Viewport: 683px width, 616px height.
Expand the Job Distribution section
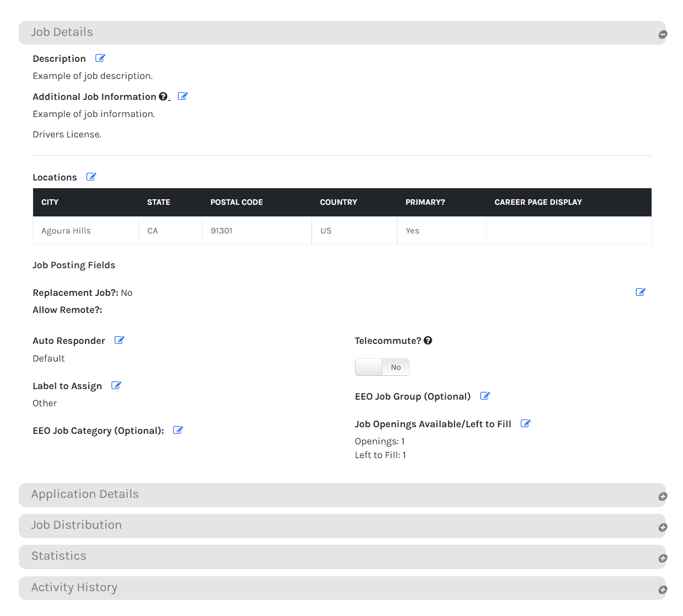[663, 527]
